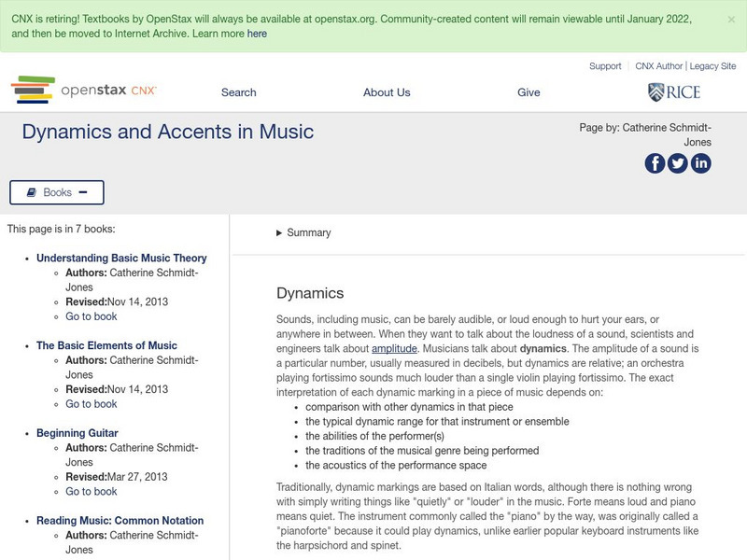Open the About Us menu
Viewport: 747px width, 560px height.
[388, 92]
